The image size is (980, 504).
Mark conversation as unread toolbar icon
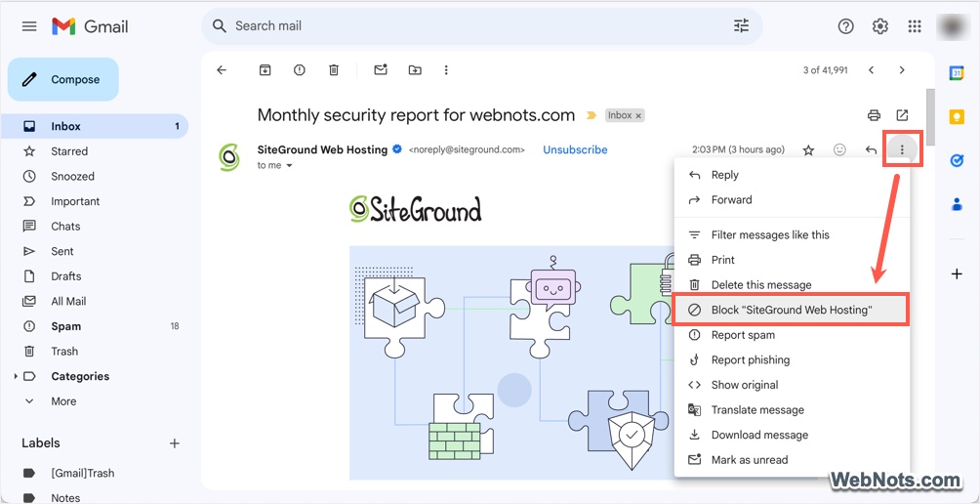tap(381, 69)
